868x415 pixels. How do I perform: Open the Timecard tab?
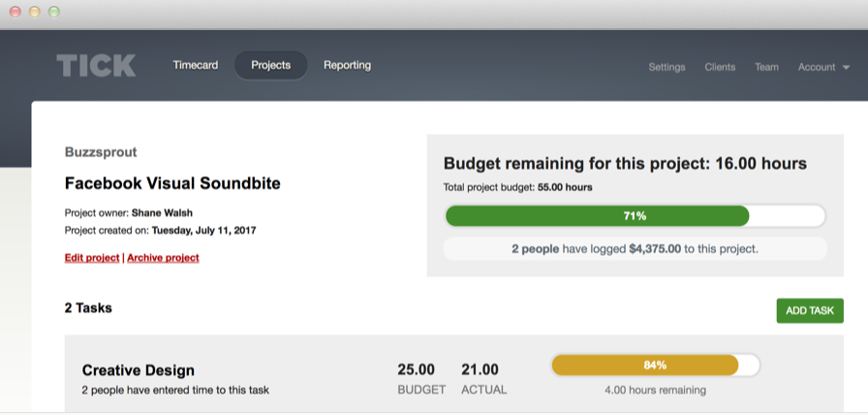point(195,65)
